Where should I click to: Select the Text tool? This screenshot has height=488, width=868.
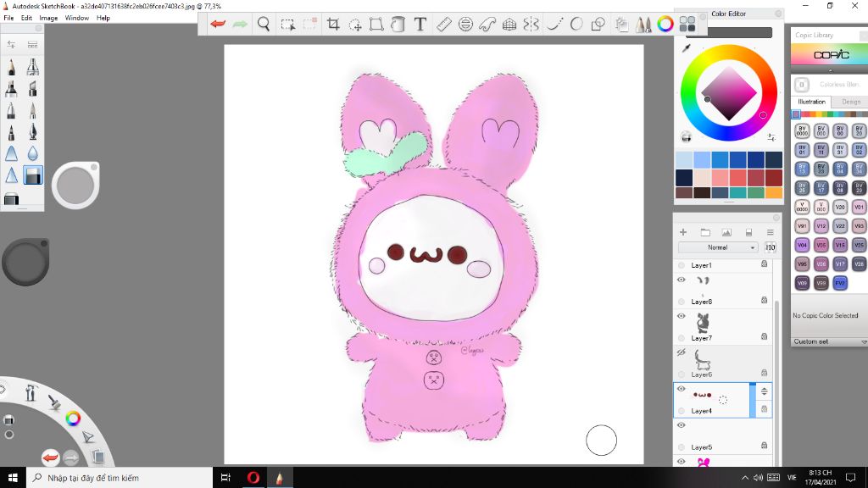pyautogui.click(x=420, y=24)
